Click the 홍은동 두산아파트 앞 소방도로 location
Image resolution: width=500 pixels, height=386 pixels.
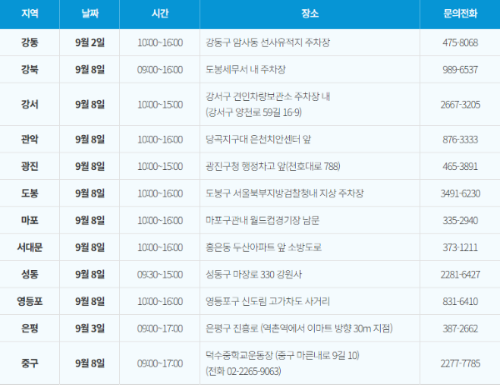point(263,247)
